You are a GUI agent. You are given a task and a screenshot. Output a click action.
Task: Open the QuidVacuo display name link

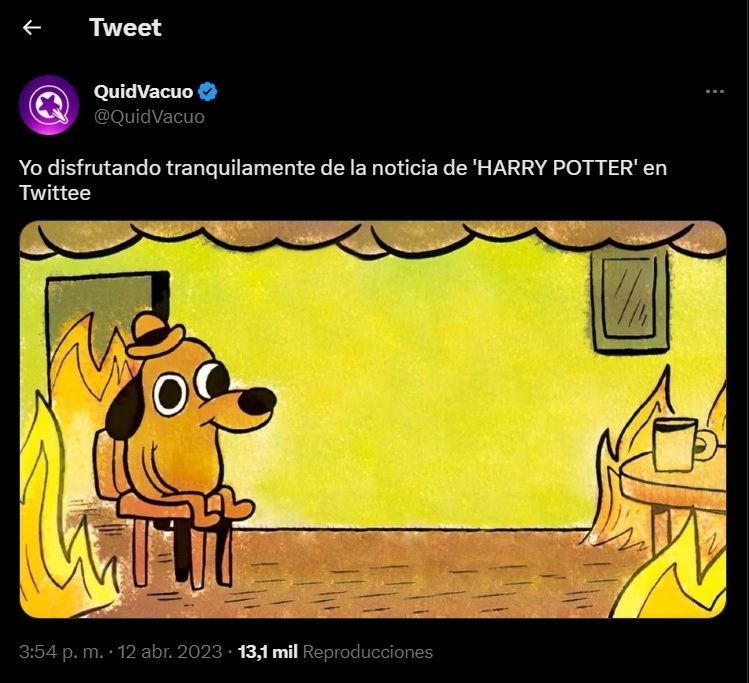tap(143, 93)
